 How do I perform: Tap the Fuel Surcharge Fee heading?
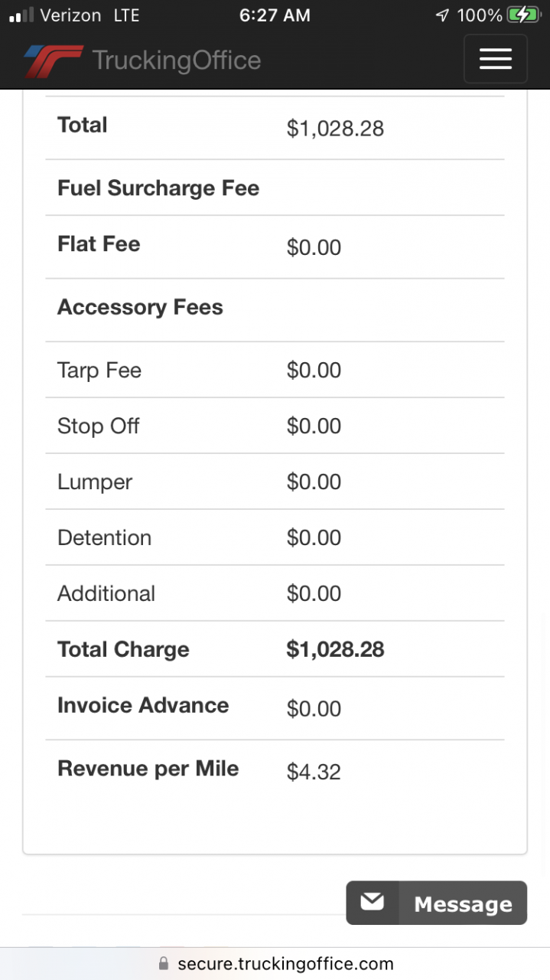[x=158, y=188]
